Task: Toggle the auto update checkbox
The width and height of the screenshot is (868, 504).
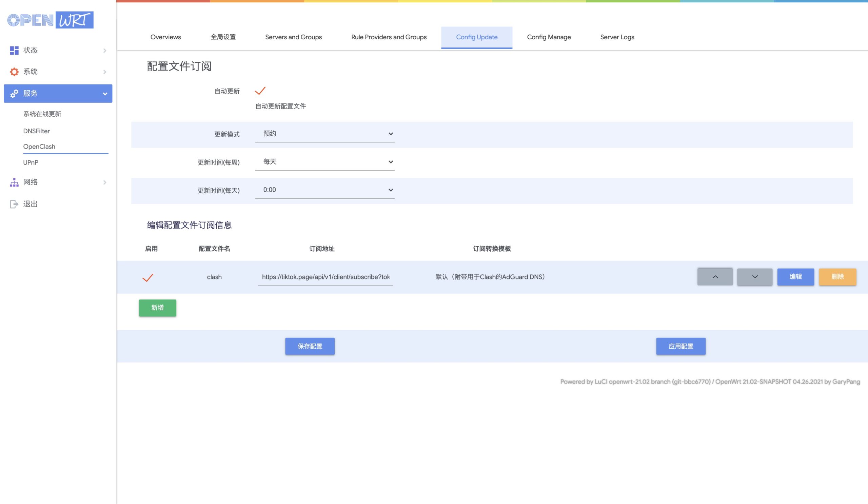Action: (260, 91)
